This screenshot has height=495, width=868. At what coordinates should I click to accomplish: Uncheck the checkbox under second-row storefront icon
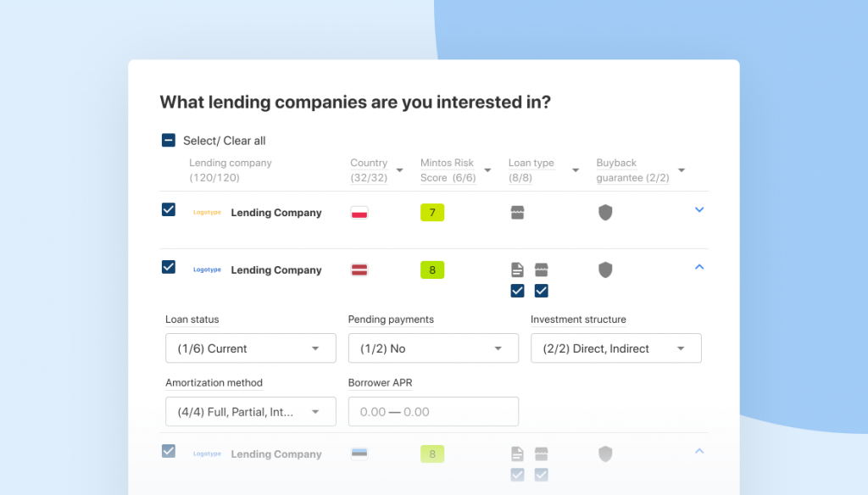coord(542,291)
